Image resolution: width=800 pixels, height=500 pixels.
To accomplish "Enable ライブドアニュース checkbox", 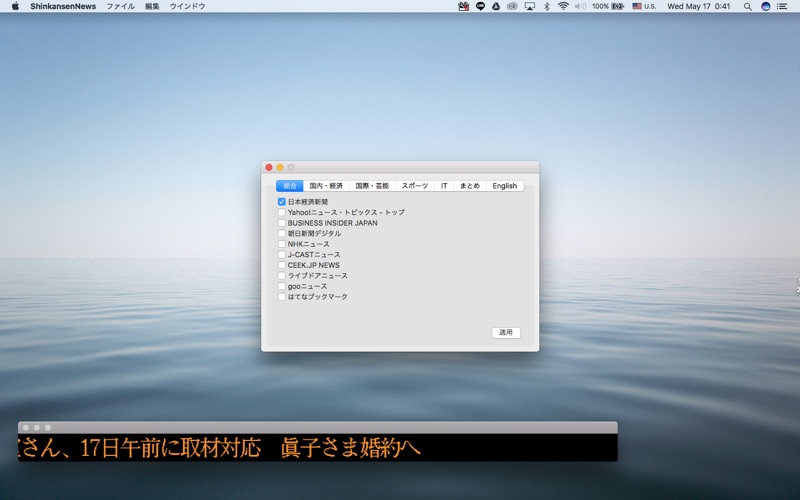I will pos(282,276).
